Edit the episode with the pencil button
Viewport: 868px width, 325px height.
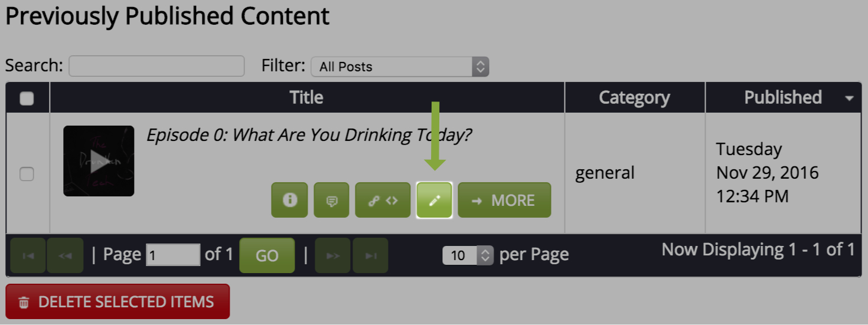coord(435,200)
